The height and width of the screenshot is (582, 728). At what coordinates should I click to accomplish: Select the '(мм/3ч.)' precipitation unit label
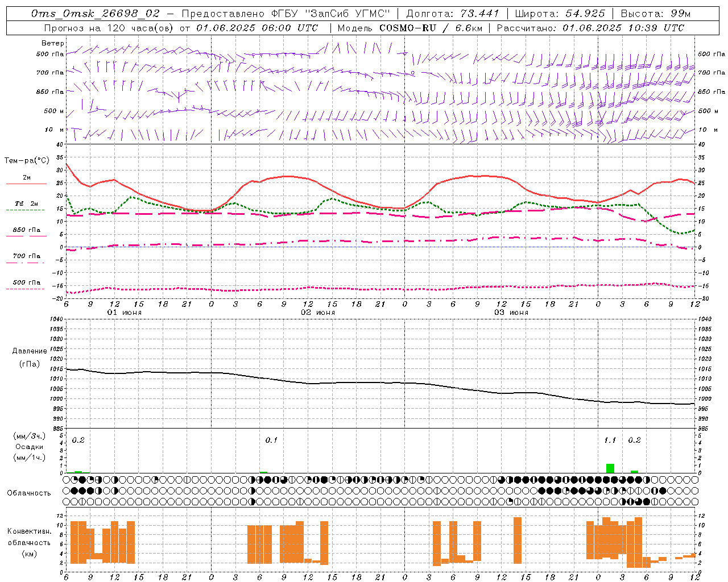(29, 436)
